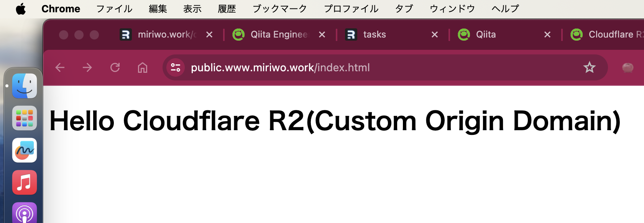Open Freeform from the Dock
The image size is (644, 223).
pos(25,150)
